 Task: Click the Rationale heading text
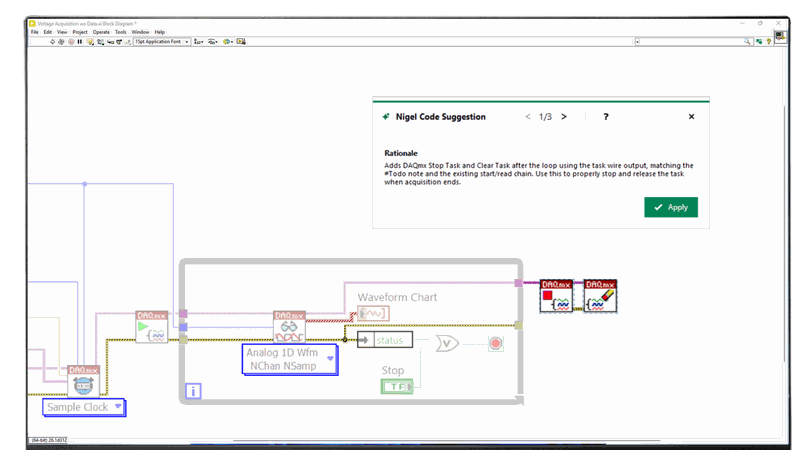[401, 153]
